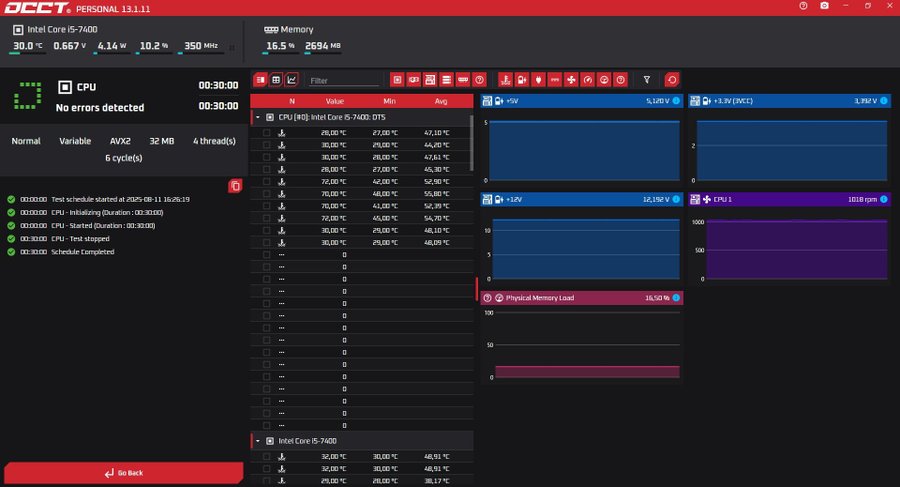The height and width of the screenshot is (487, 900).
Task: Check the row with average 54,70 °C
Action: click(x=266, y=218)
